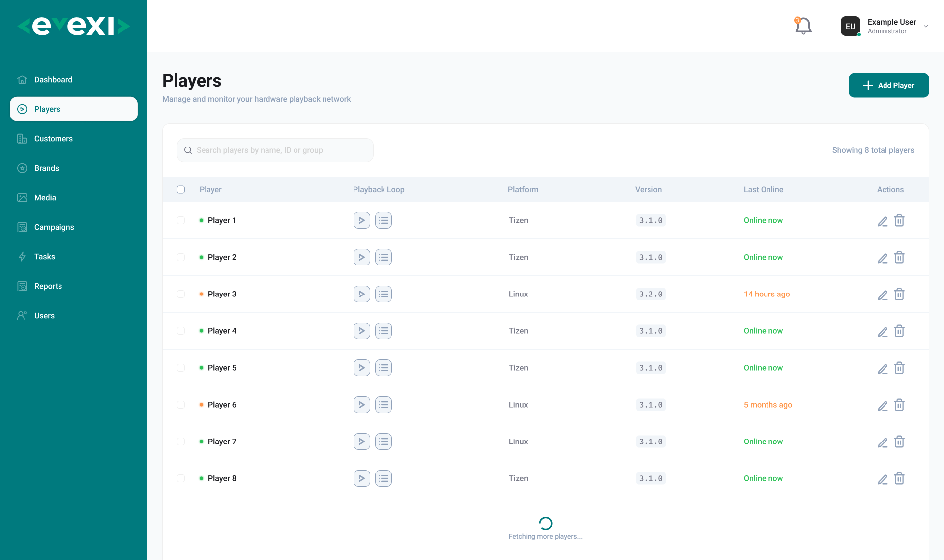Click the Player 8 play preview icon
The image size is (944, 560).
coord(362,478)
